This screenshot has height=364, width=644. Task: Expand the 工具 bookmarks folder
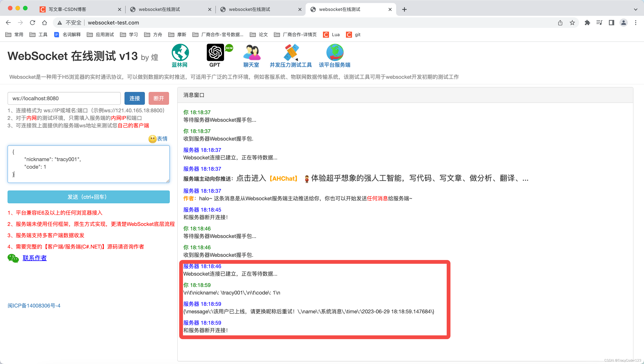click(39, 34)
